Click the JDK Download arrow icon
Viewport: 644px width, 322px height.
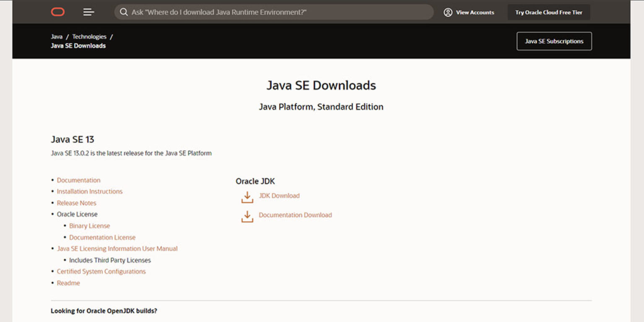click(247, 197)
